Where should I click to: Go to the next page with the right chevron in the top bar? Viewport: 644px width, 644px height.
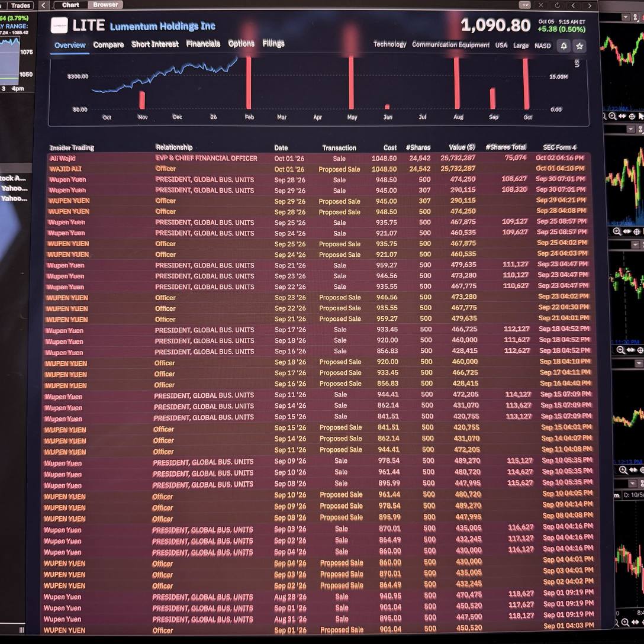coord(590,6)
